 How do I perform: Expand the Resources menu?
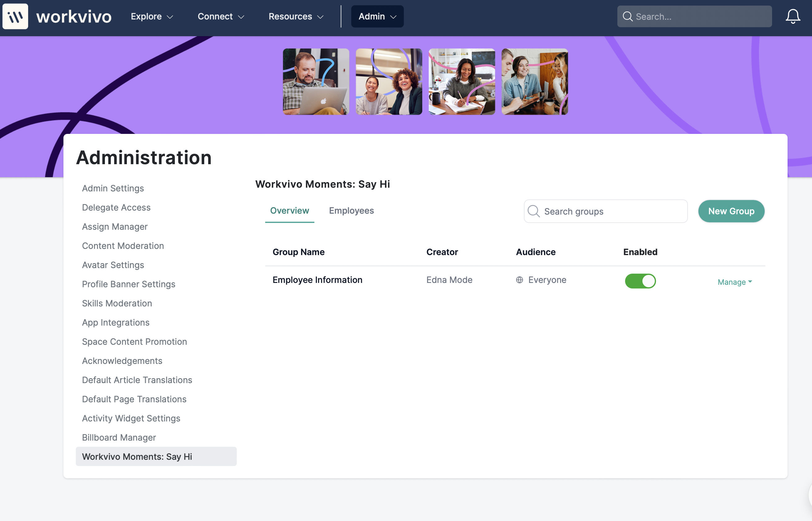[x=296, y=16]
